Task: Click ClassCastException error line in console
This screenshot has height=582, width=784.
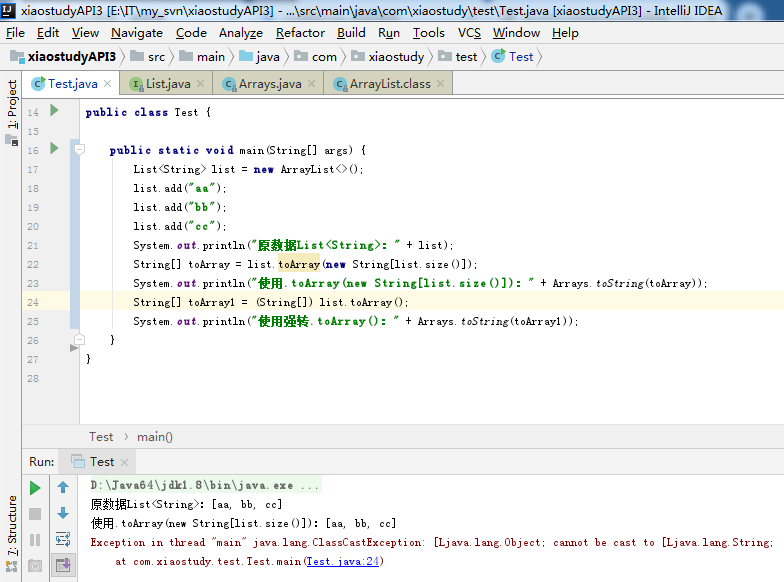Action: pyautogui.click(x=432, y=542)
